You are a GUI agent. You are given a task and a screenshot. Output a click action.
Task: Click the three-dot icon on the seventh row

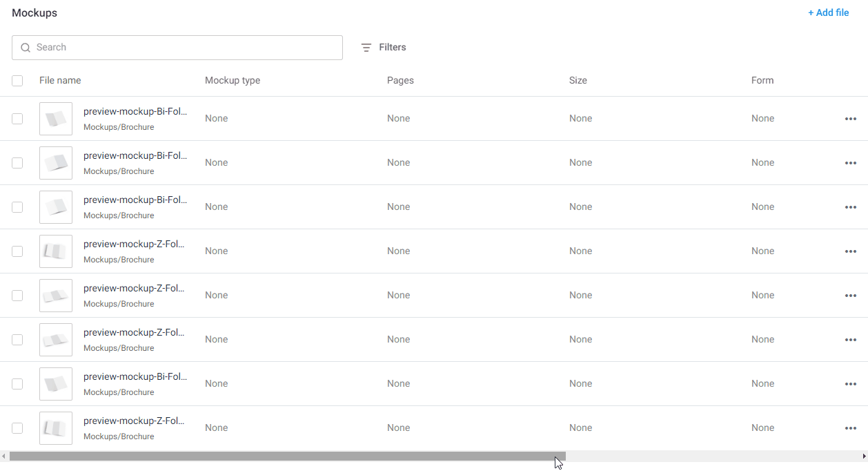pos(850,384)
